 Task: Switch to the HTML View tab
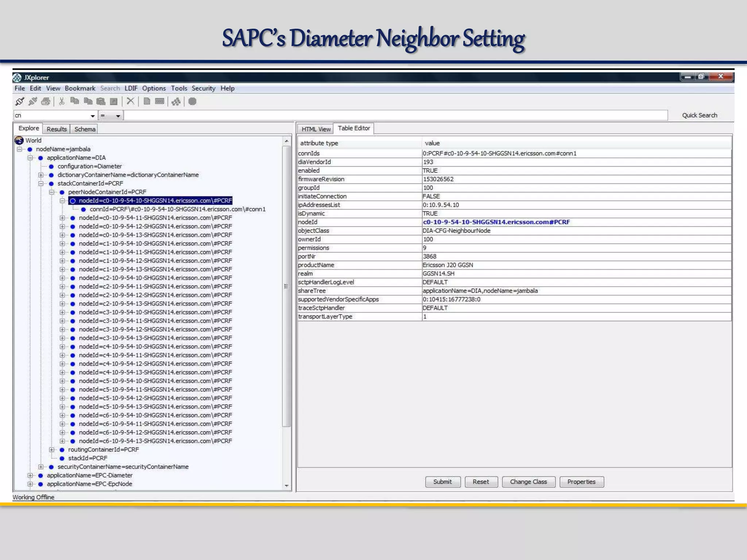pyautogui.click(x=316, y=129)
